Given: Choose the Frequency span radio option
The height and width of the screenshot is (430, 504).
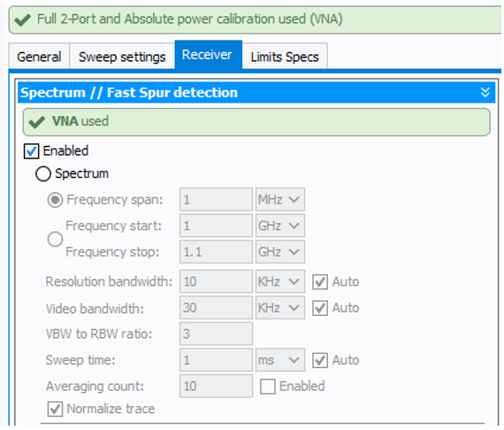Looking at the screenshot, I should [x=55, y=200].
